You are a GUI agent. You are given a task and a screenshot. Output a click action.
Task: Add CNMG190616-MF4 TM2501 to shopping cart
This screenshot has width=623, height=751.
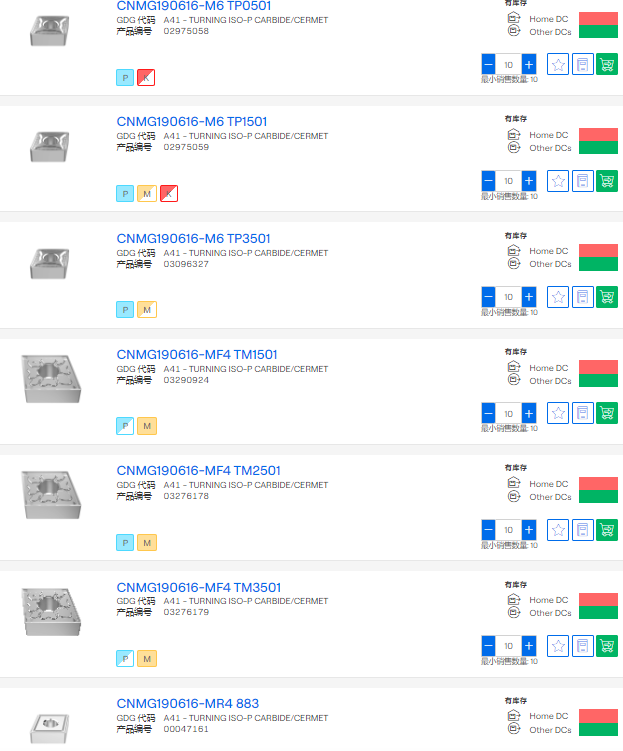(x=606, y=530)
